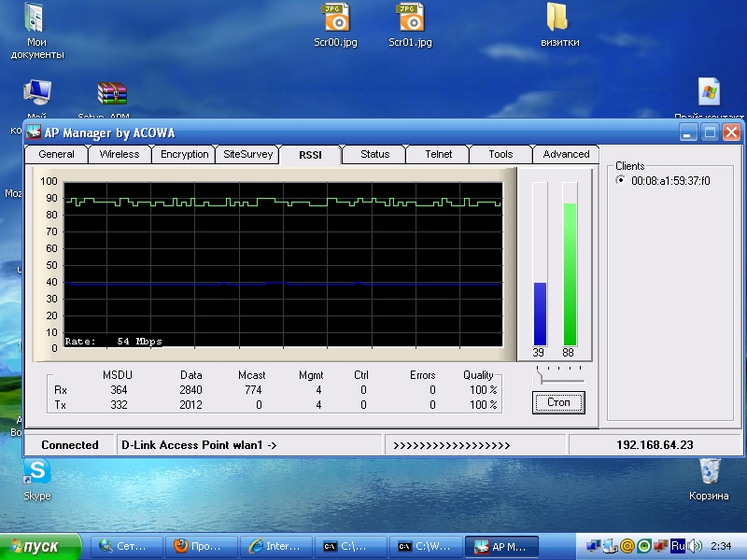Image resolution: width=747 pixels, height=560 pixels.
Task: Switch to the SiteSurvey tab
Action: [247, 154]
